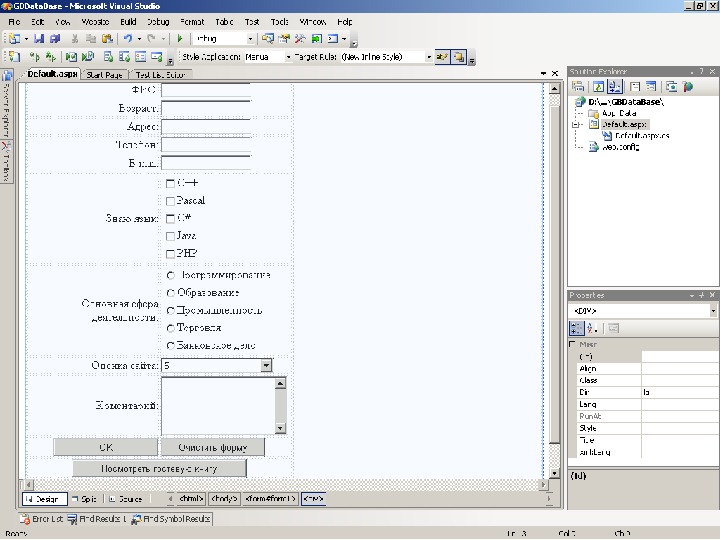Click the Undo arrow icon in toolbar

point(128,39)
